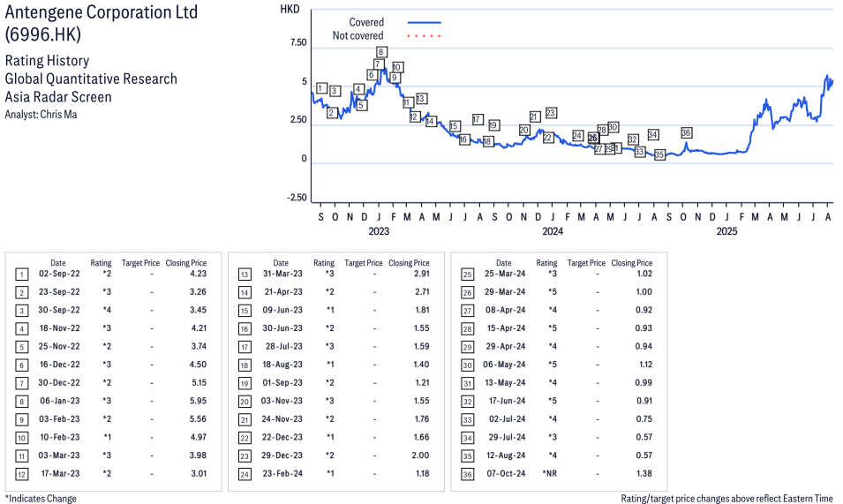Select chart marker 23 near January 2024
Image resolution: width=843 pixels, height=504 pixels.
tap(551, 113)
